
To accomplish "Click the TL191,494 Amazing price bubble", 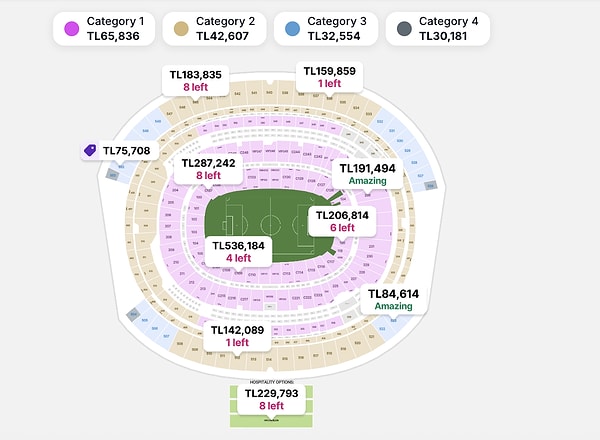I will point(367,174).
